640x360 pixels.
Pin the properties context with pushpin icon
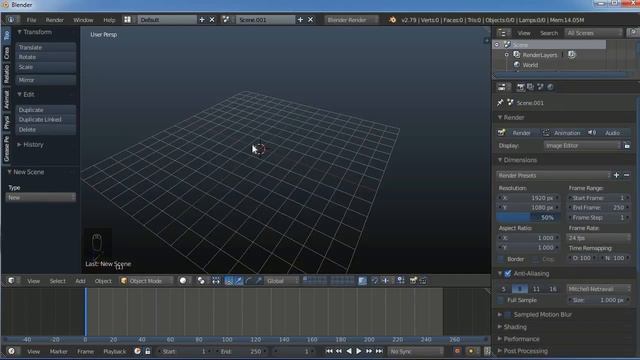click(x=500, y=103)
